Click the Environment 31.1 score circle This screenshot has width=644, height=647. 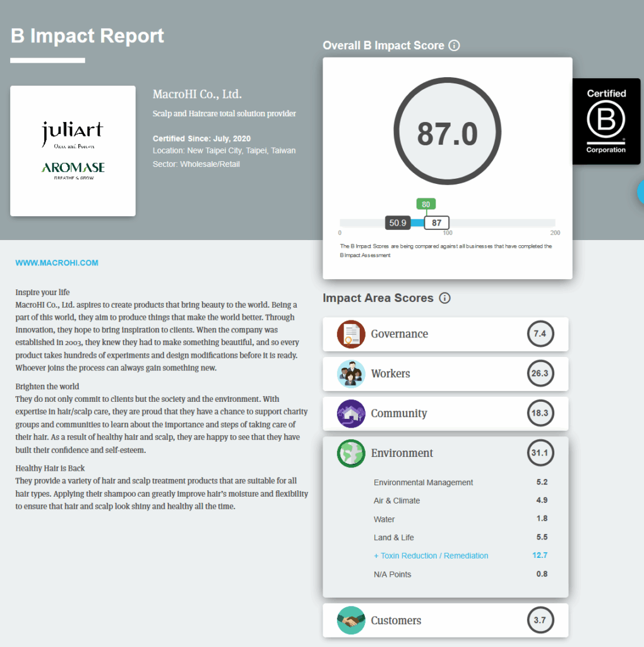[540, 452]
